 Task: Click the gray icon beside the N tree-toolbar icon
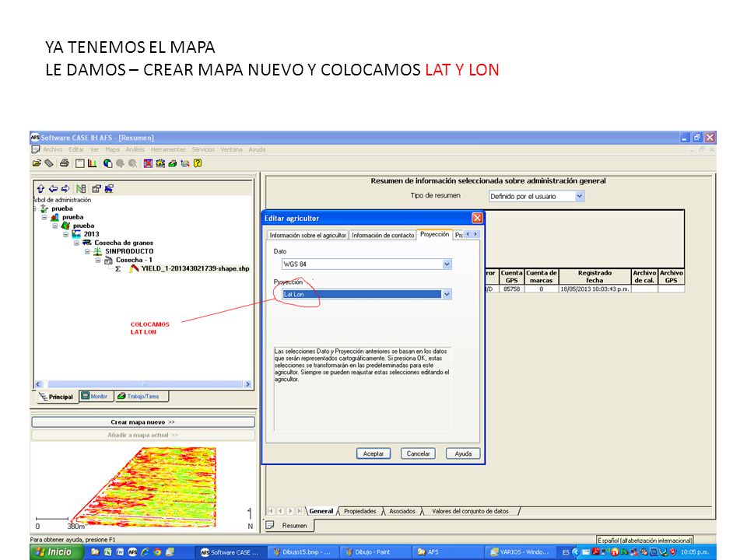coord(96,188)
